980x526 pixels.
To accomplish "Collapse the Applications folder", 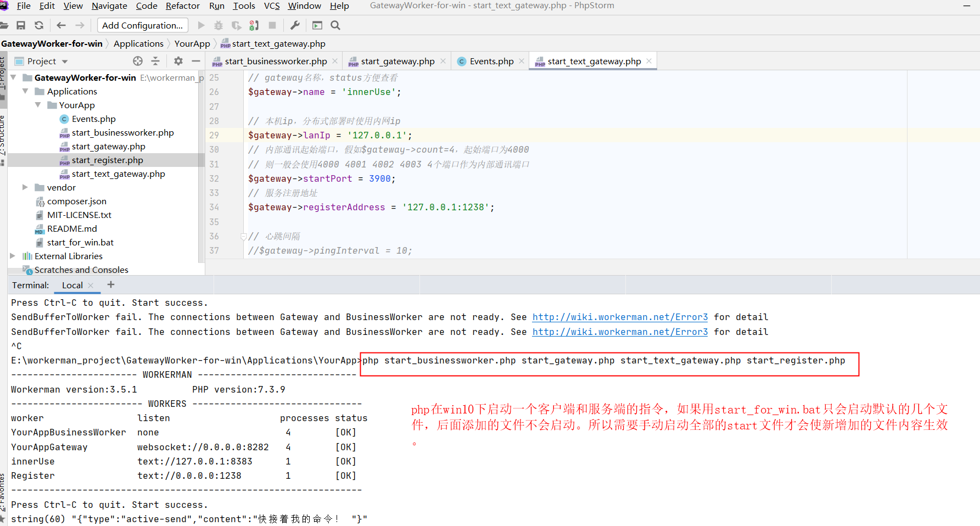I will tap(25, 91).
